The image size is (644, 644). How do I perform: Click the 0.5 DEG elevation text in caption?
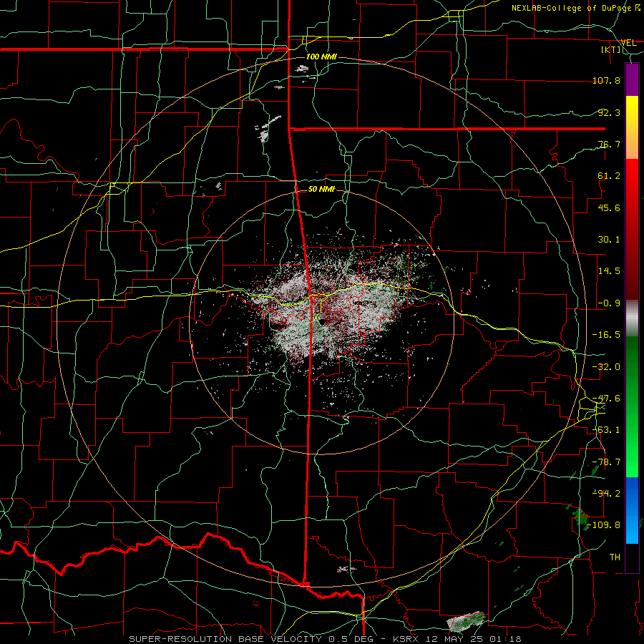(351, 639)
